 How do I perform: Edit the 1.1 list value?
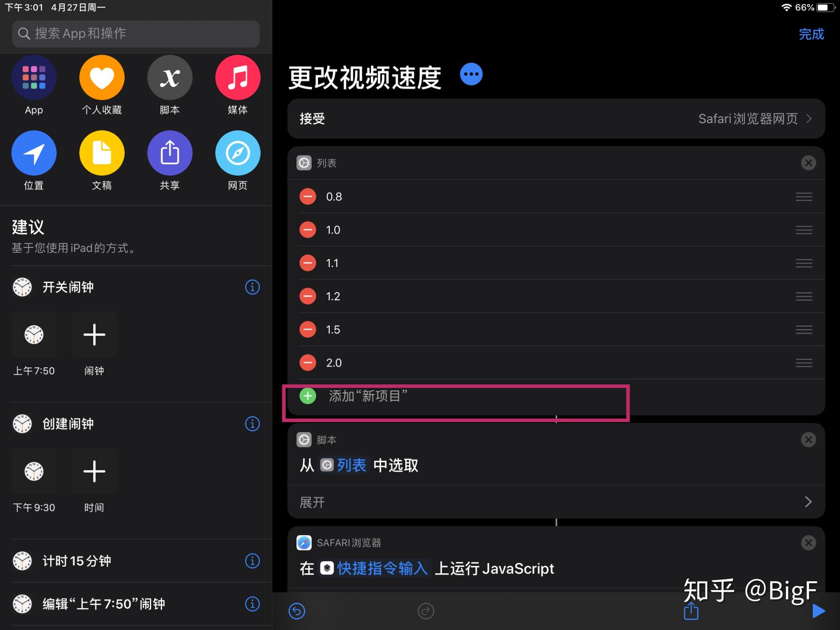point(332,263)
